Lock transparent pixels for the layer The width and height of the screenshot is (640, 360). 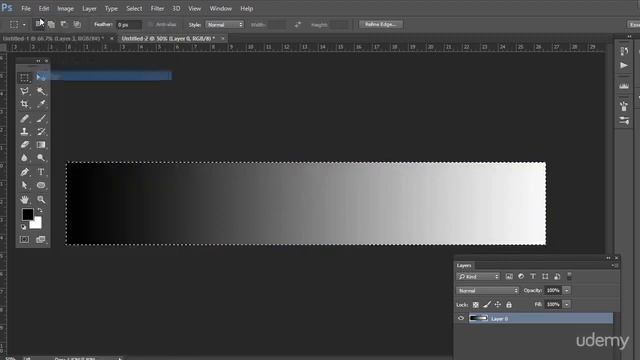(476, 304)
